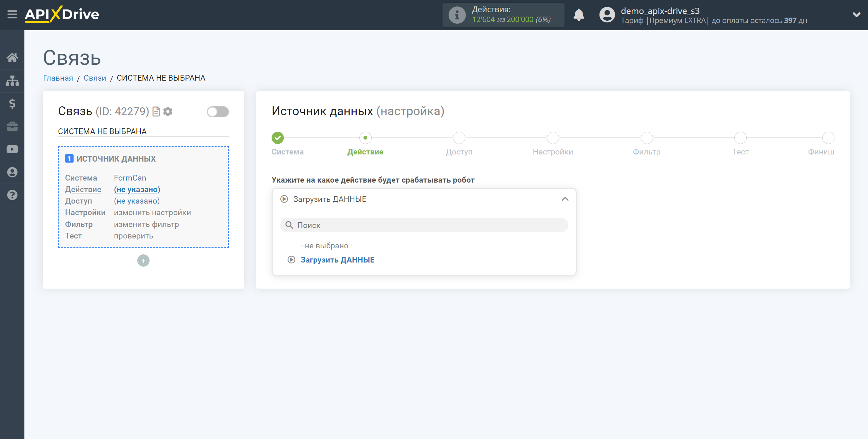
Task: Collapse the Загрузить ДАННЫЕ dropdown
Action: point(565,199)
